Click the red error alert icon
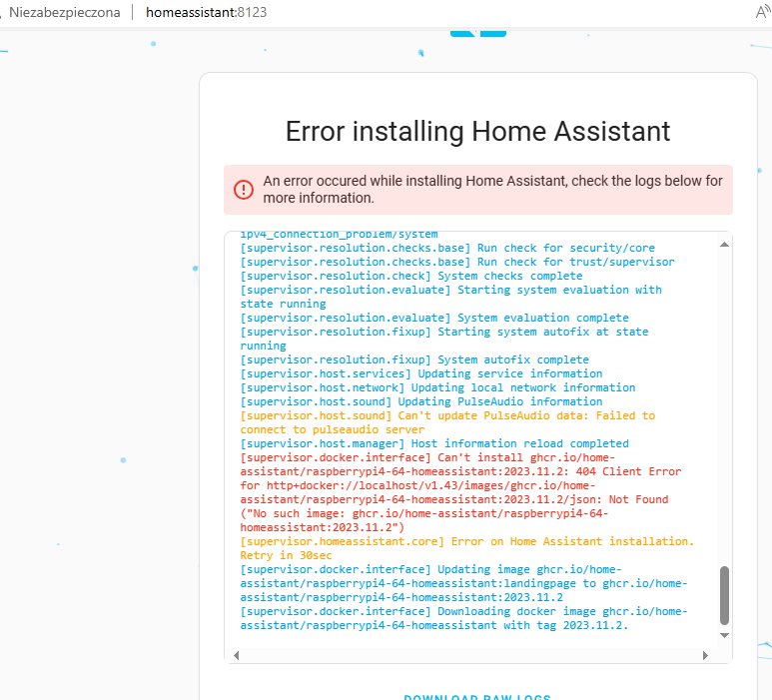 tap(244, 190)
